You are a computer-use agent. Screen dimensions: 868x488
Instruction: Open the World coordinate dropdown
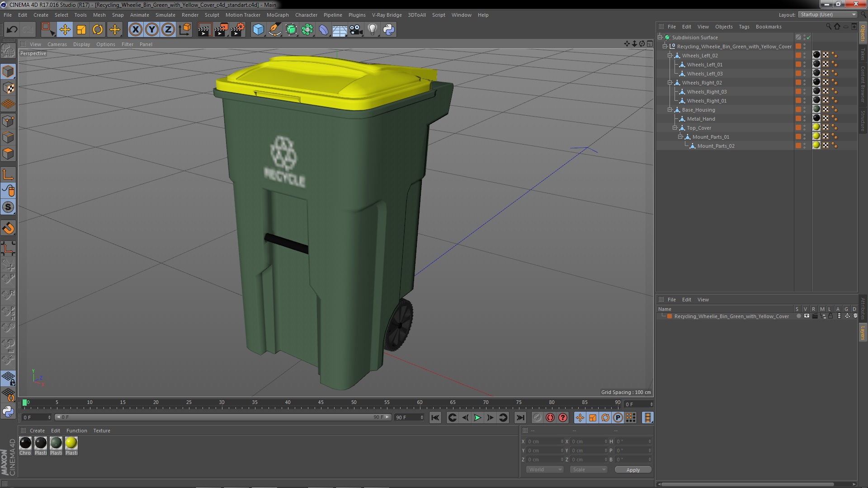coord(545,469)
